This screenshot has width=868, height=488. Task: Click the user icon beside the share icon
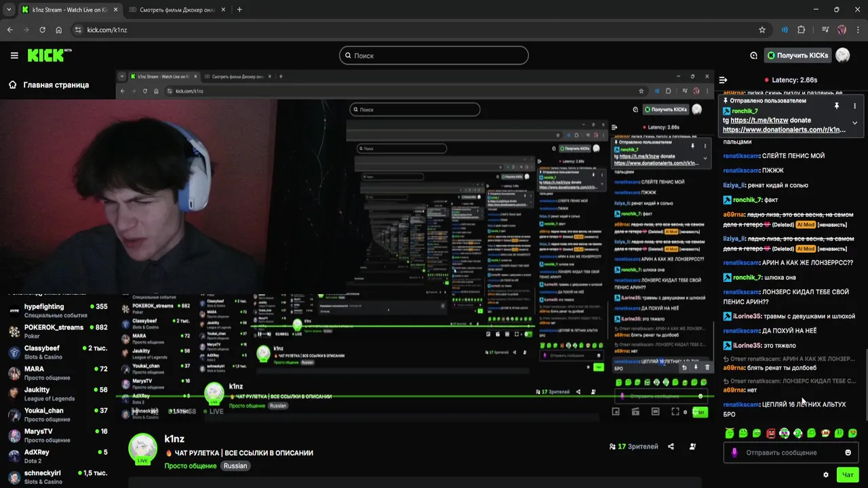point(692,447)
